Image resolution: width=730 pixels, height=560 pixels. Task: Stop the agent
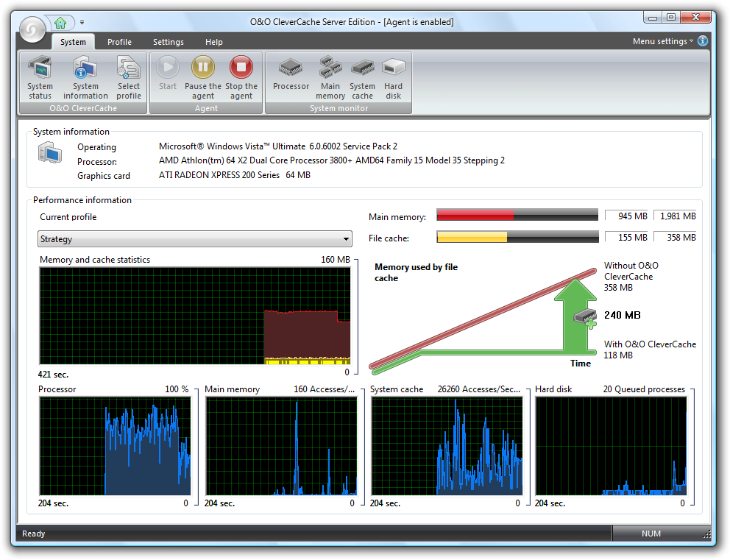(x=241, y=78)
